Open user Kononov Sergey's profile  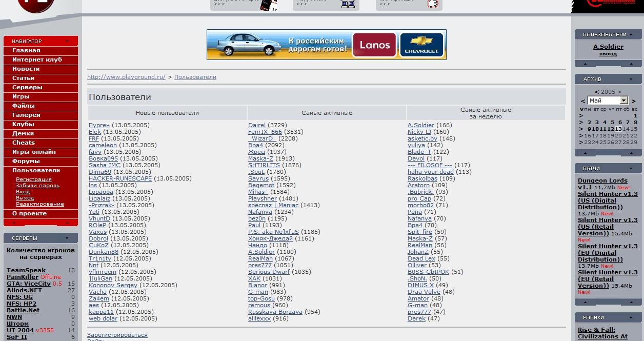pyautogui.click(x=113, y=285)
